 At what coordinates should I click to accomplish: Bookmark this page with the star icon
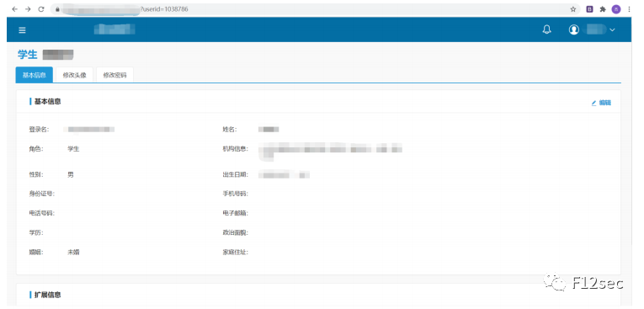click(x=573, y=9)
